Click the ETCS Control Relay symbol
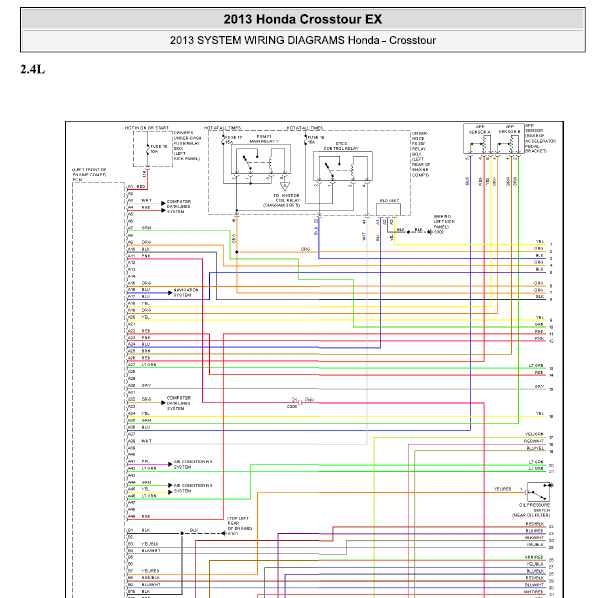The height and width of the screenshot is (598, 603). click(343, 166)
